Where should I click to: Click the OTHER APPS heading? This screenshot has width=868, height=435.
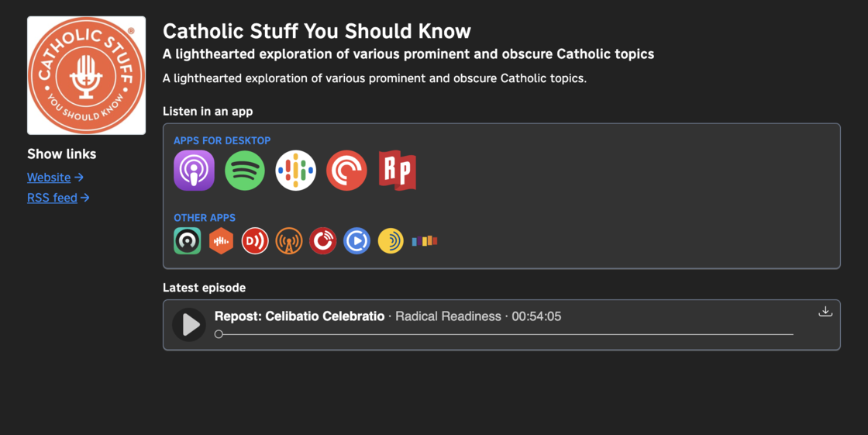point(205,218)
